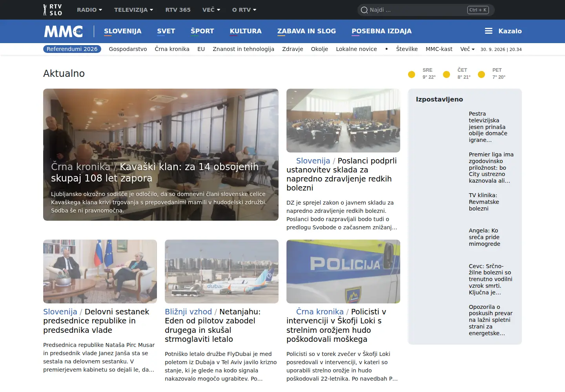Viewport: 565px width, 392px height.
Task: Open the Zdravje category link
Action: coord(293,49)
